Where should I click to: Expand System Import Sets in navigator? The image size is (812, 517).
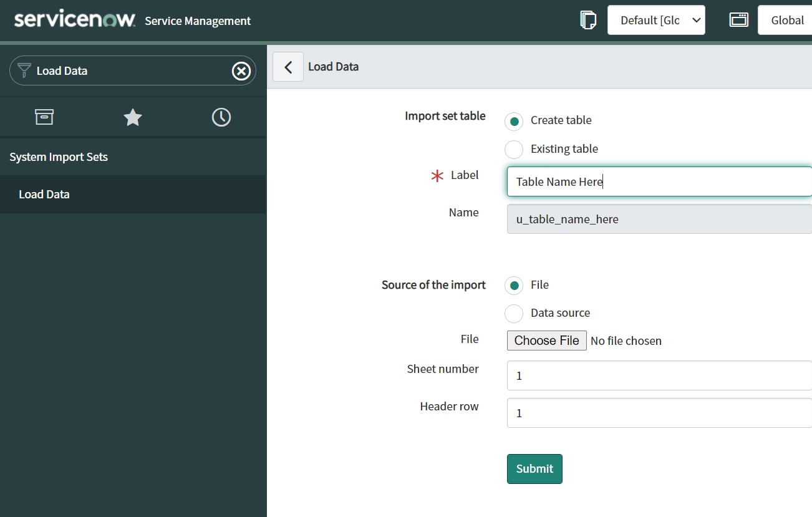(133, 157)
